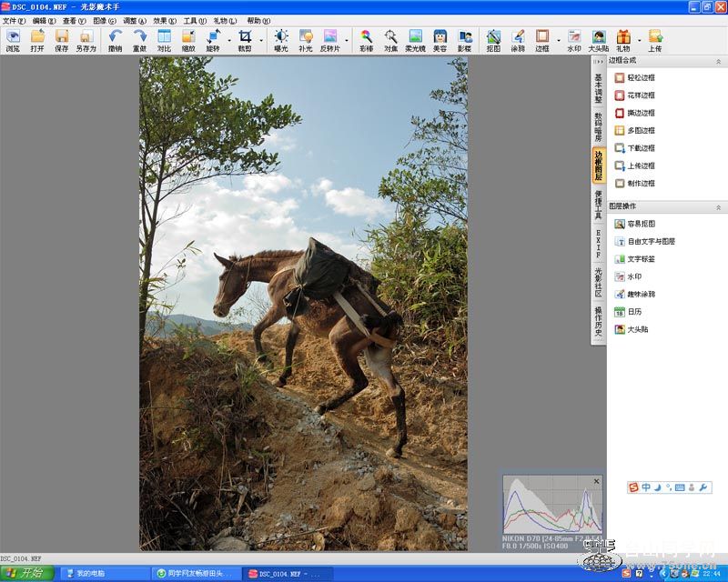The width and height of the screenshot is (728, 582).
Task: Click the 旋转 (rotate) toolbar icon
Action: click(213, 40)
